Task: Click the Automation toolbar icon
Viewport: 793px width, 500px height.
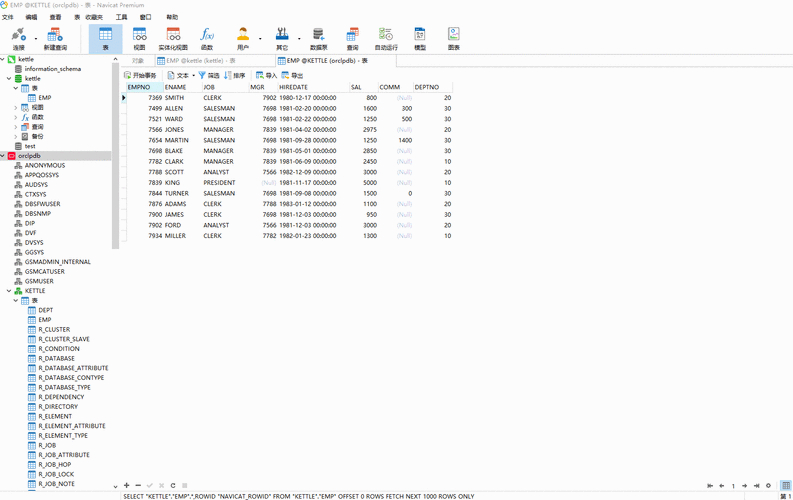Action: (x=386, y=39)
